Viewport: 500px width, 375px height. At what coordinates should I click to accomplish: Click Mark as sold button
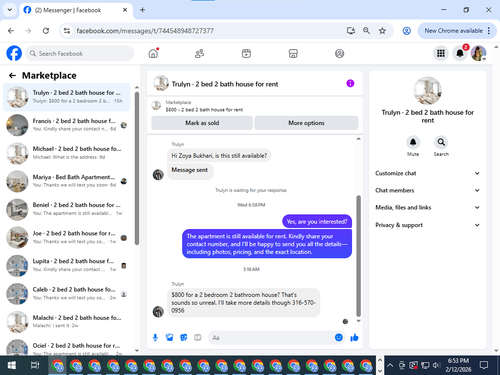coord(202,123)
